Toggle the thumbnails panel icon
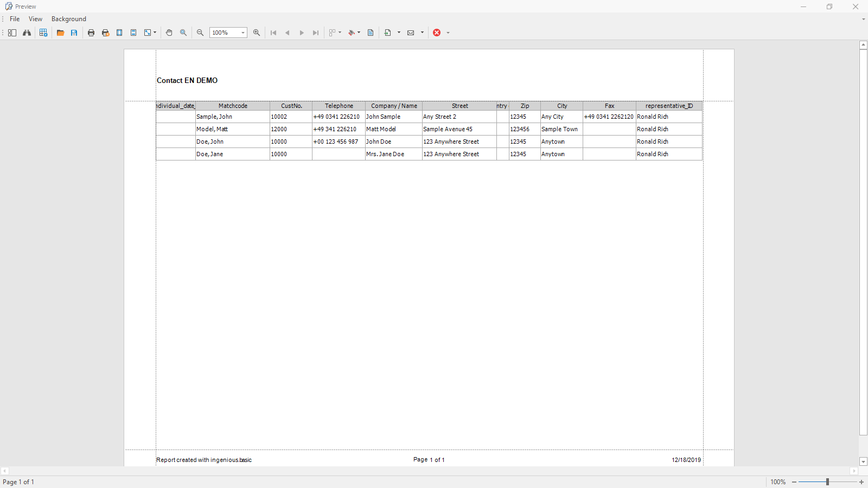 (x=12, y=33)
